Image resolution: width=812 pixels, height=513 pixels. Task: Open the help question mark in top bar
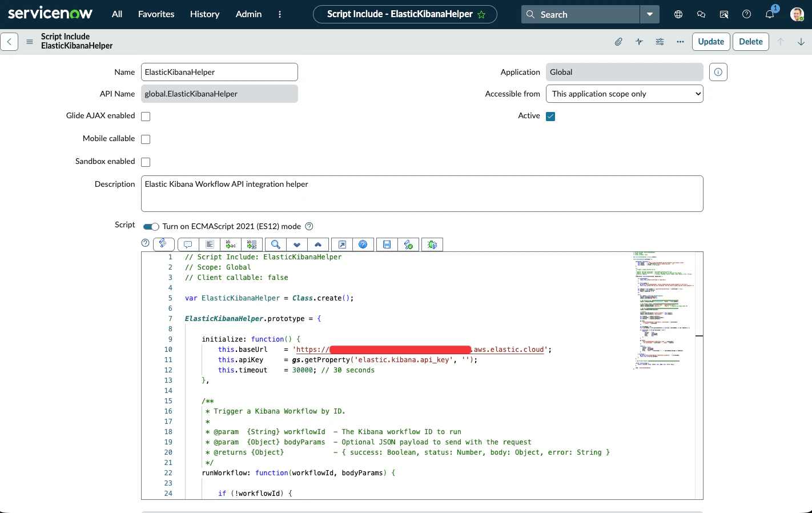(x=746, y=14)
